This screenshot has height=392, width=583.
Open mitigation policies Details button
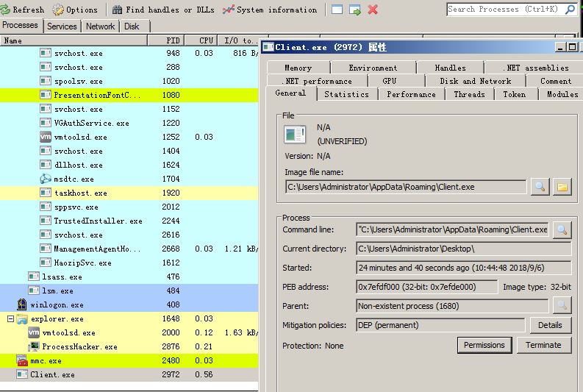click(x=550, y=325)
